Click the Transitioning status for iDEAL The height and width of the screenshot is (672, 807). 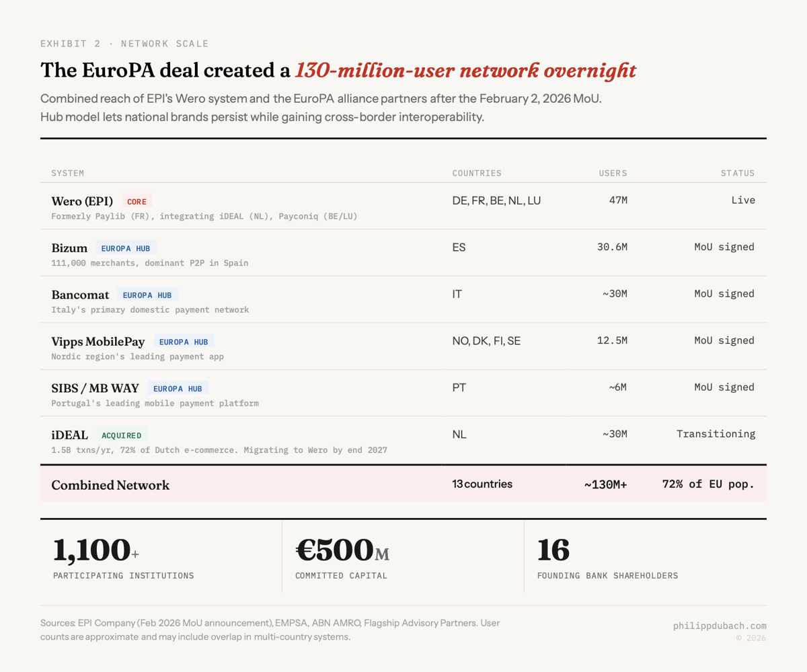click(716, 434)
